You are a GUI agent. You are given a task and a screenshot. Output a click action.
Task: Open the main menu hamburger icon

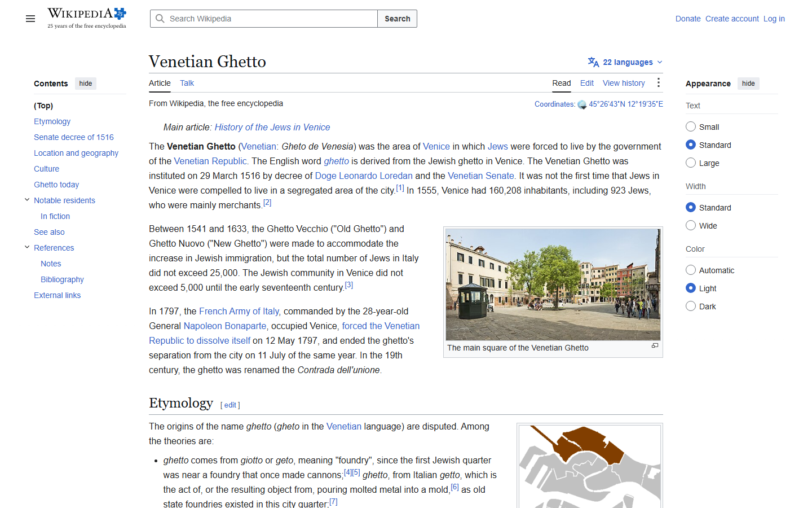(x=30, y=19)
